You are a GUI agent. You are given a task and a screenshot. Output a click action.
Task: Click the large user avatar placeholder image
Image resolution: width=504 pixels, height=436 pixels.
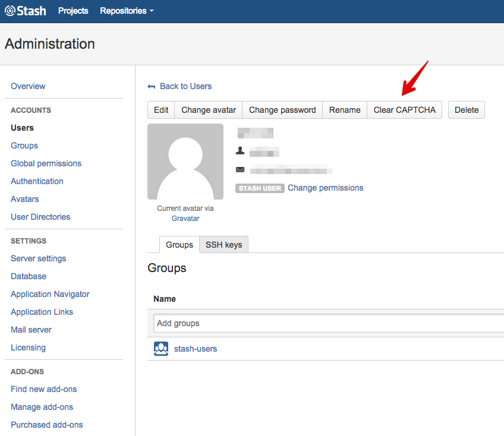[x=185, y=162]
